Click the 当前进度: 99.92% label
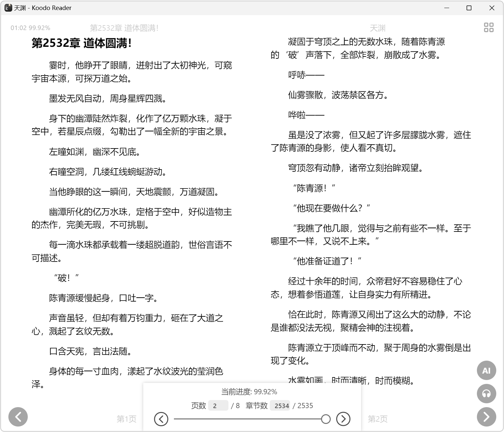The width and height of the screenshot is (504, 432). pyautogui.click(x=249, y=392)
